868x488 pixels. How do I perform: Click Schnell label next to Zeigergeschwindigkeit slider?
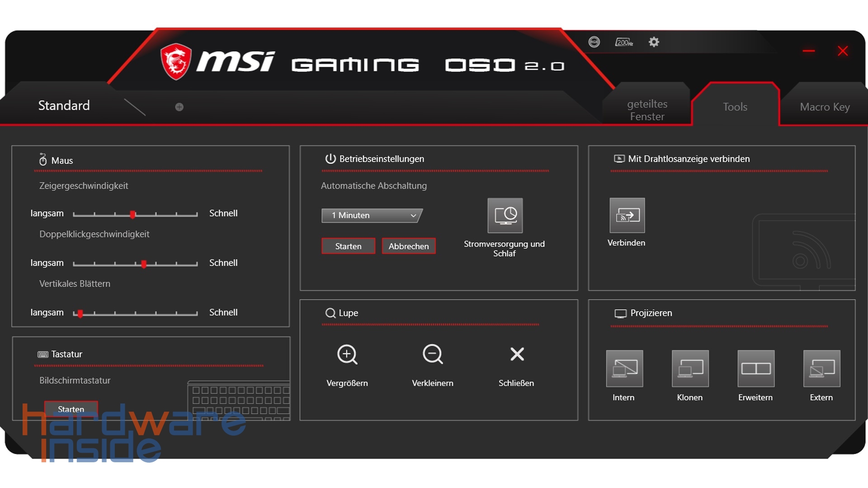tap(223, 213)
